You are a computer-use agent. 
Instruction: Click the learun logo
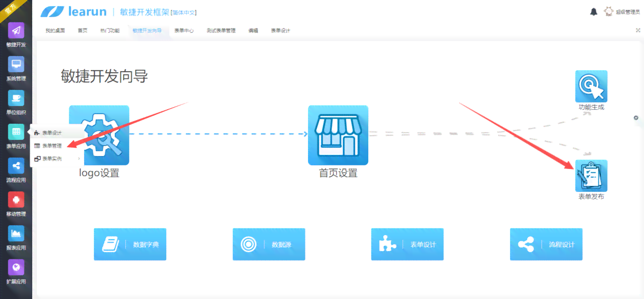(x=74, y=11)
